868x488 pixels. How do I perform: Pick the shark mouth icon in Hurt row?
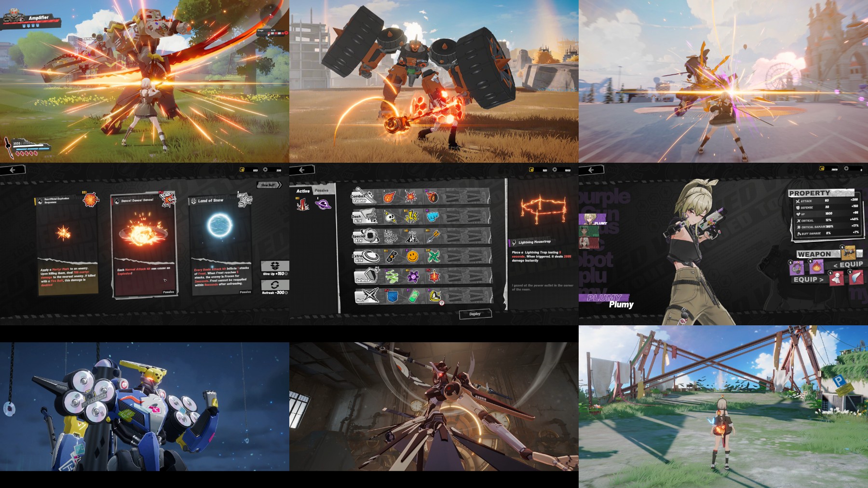point(434,296)
